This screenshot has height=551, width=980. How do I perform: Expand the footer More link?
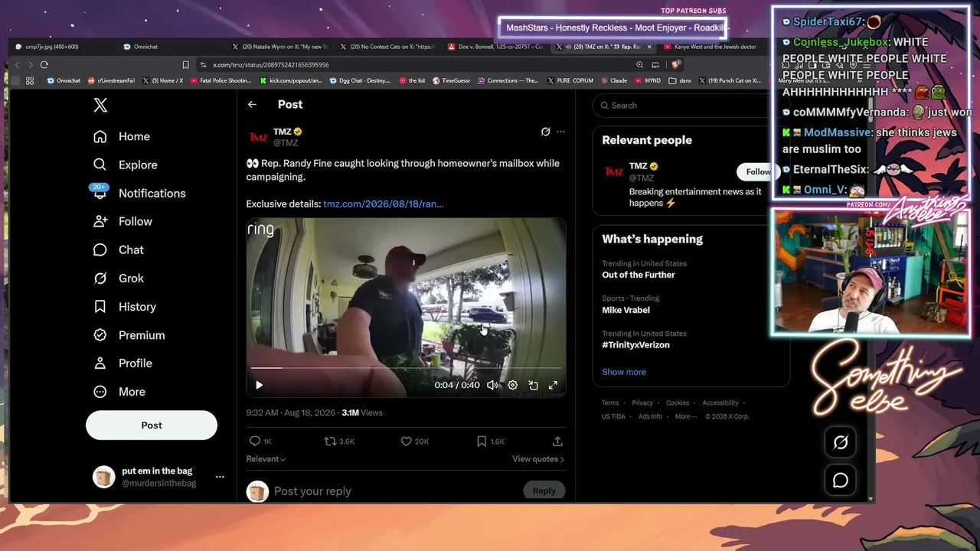click(x=685, y=416)
